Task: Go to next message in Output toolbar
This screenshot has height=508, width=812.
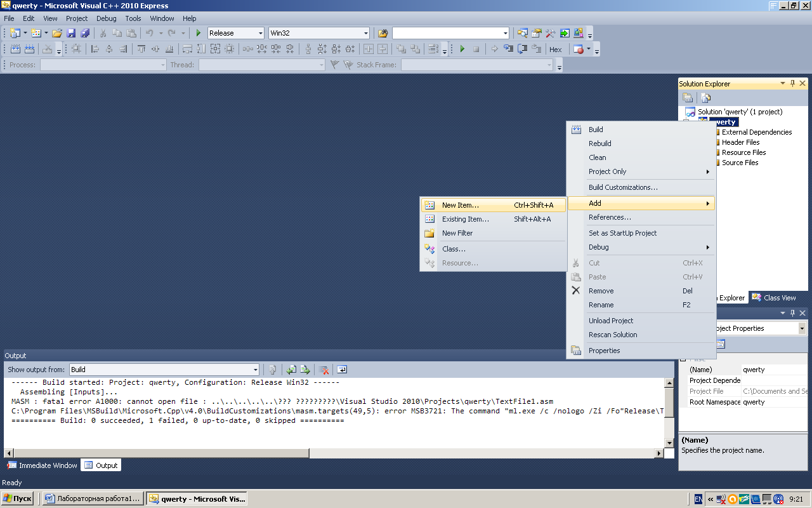Action: pyautogui.click(x=305, y=370)
